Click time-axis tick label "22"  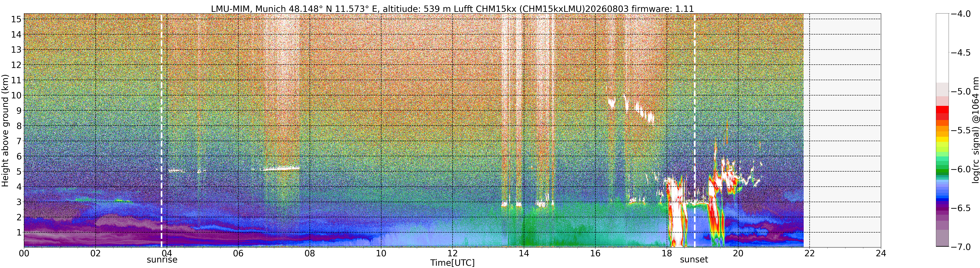[810, 254]
